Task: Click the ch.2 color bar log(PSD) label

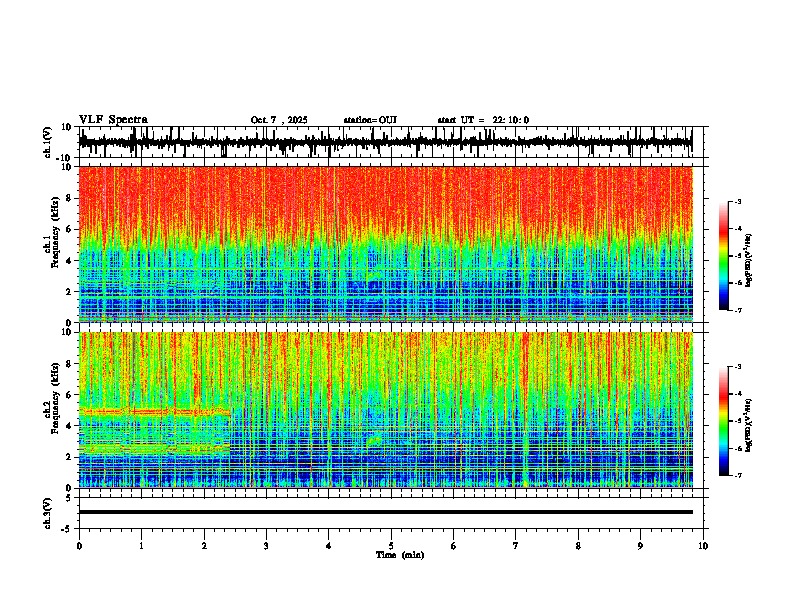Action: (749, 425)
